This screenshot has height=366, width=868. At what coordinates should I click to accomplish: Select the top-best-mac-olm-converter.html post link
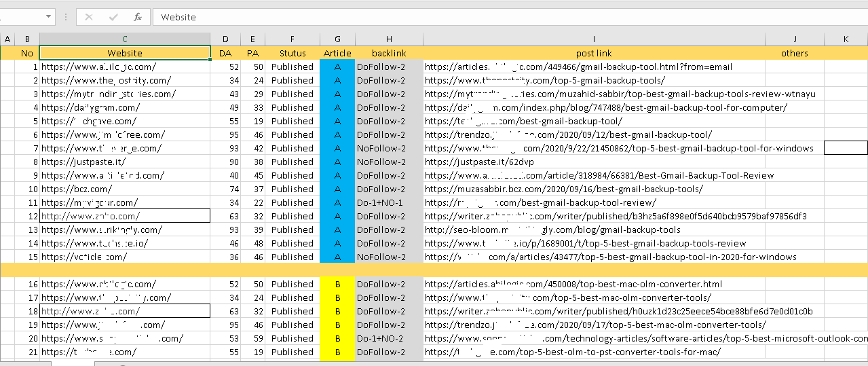[594, 284]
